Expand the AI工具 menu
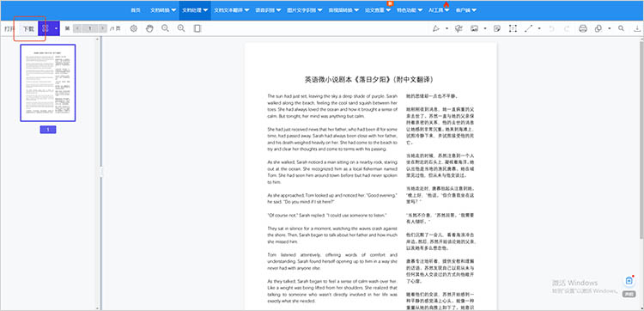Viewport: 644px width, 311px height. click(439, 10)
